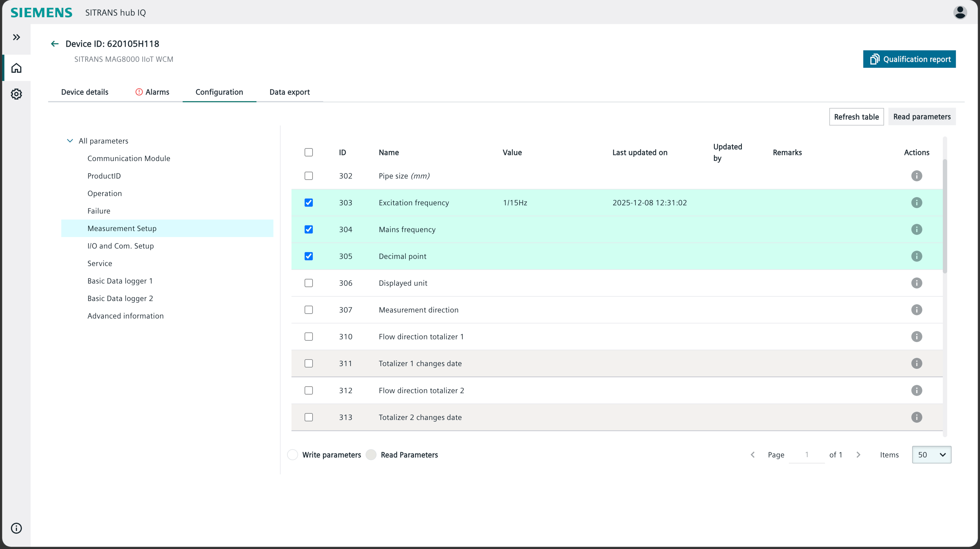Click the info icon at sidebar bottom
The image size is (980, 549).
pos(16,528)
